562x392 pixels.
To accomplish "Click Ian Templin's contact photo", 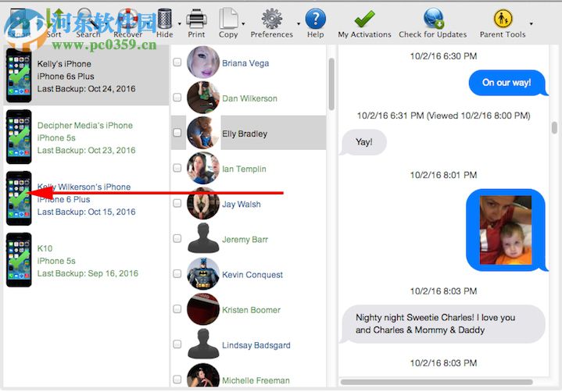I will [203, 168].
